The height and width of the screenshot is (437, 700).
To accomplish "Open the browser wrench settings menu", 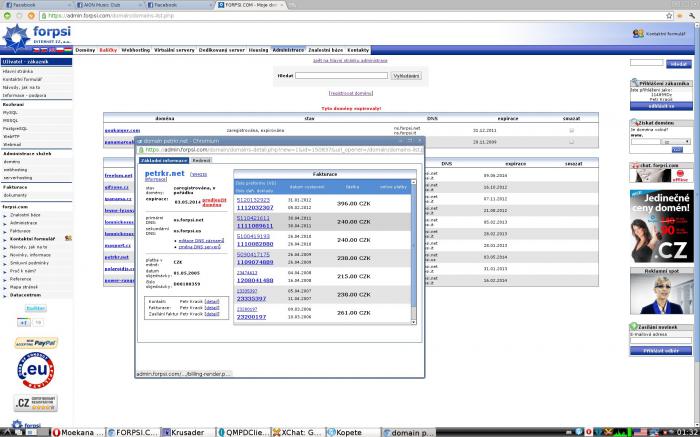I will point(692,16).
